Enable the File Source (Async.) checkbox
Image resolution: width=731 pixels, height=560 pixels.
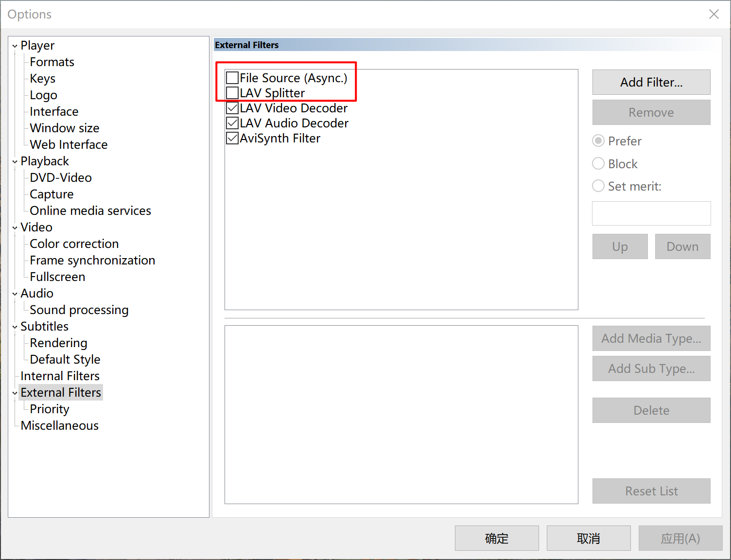[232, 78]
